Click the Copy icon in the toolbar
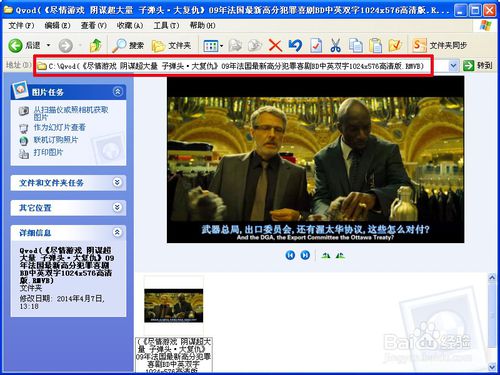 355,46
